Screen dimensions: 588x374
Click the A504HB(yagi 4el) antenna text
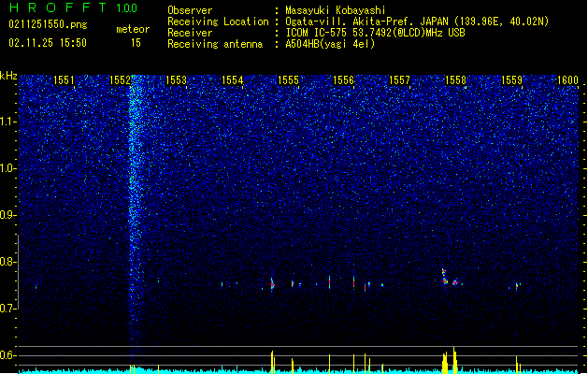[330, 44]
